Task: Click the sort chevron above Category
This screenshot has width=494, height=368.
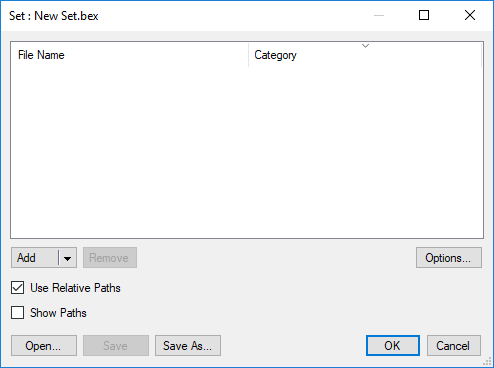Action: [x=365, y=46]
